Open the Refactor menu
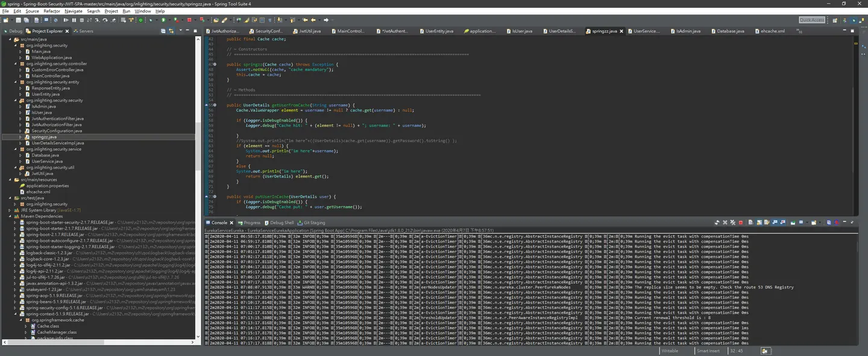The image size is (868, 356). (x=52, y=11)
